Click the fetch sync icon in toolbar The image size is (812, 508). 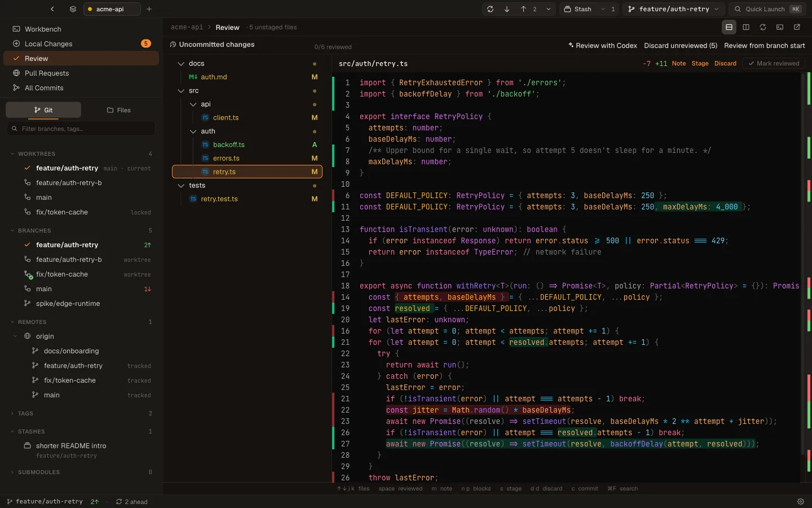[x=491, y=9]
